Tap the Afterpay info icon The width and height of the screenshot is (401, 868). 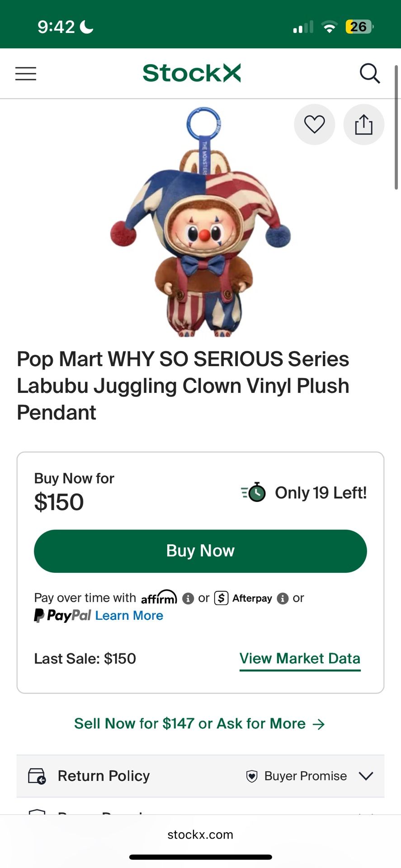pos(283,599)
